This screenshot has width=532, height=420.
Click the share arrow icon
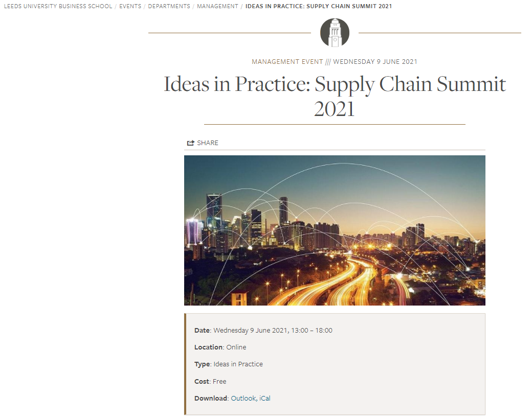(x=191, y=143)
